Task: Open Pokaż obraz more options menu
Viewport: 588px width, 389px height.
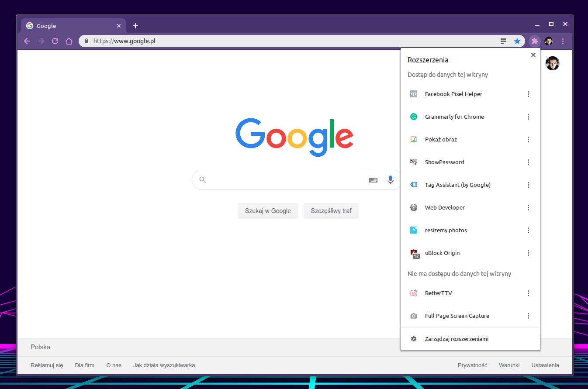Action: [x=528, y=139]
